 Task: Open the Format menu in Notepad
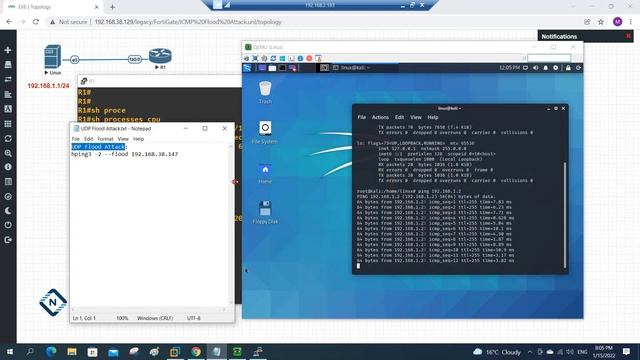point(105,139)
